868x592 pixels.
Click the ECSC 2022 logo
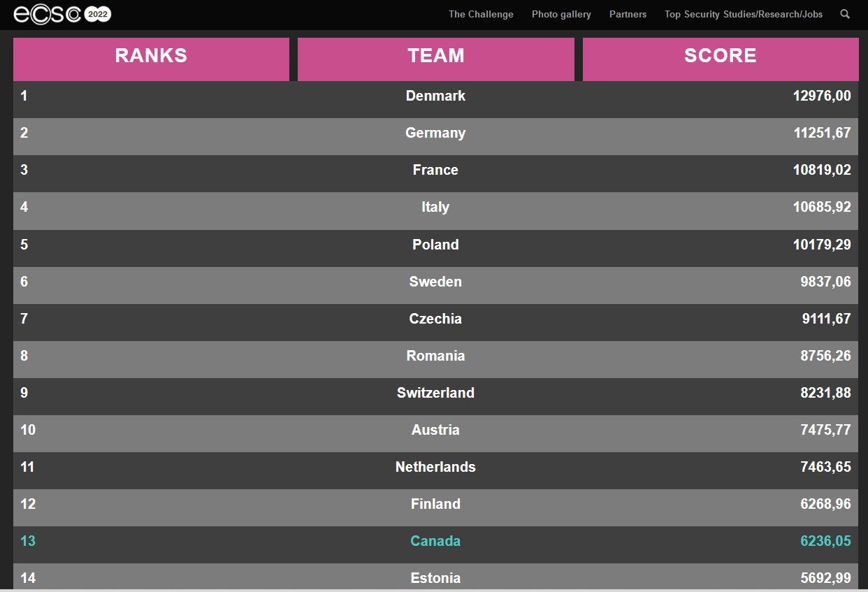pyautogui.click(x=62, y=14)
